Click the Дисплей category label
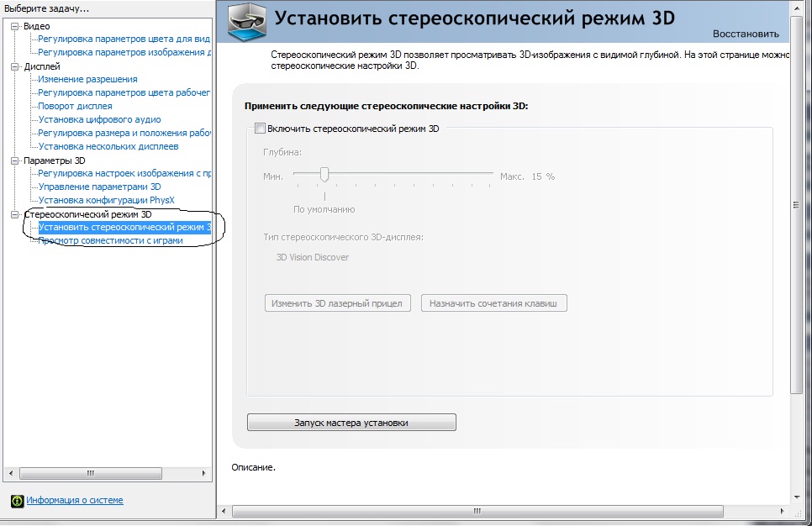812x526 pixels. (42, 66)
